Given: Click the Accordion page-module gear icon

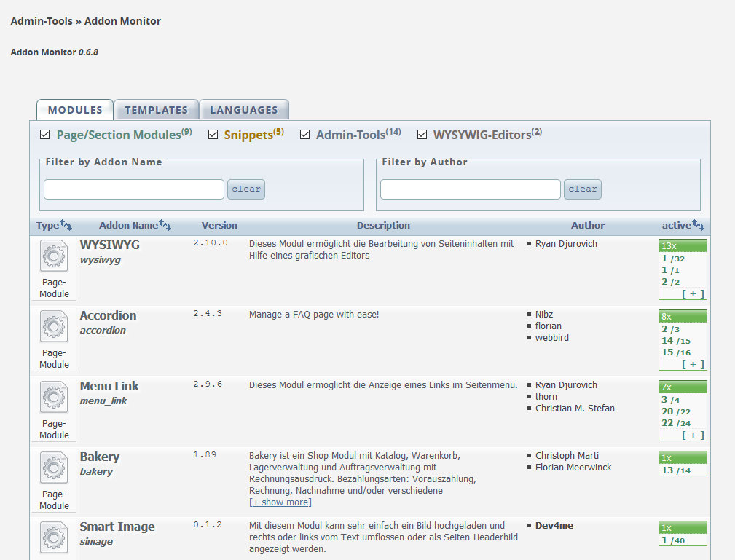Looking at the screenshot, I should tap(54, 328).
